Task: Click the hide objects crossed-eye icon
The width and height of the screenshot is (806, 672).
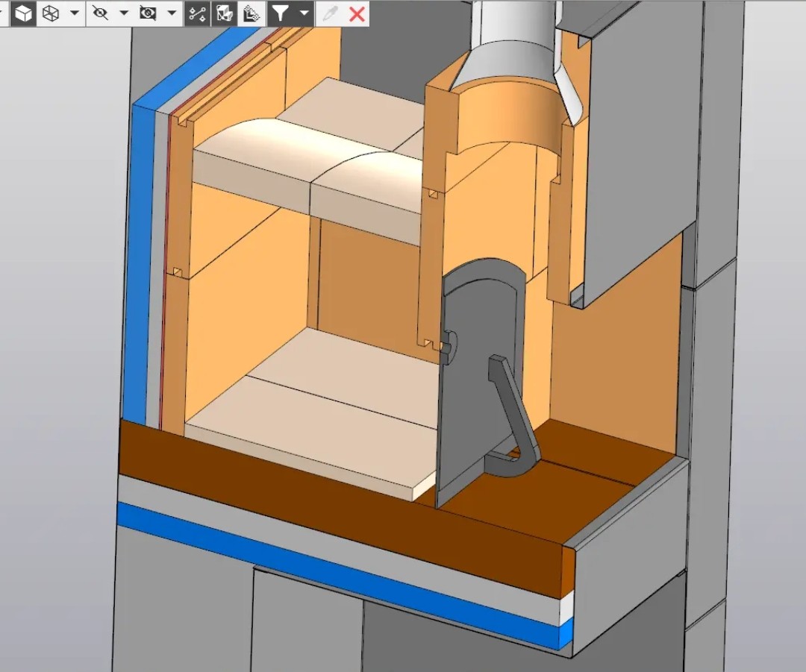Action: [x=100, y=13]
